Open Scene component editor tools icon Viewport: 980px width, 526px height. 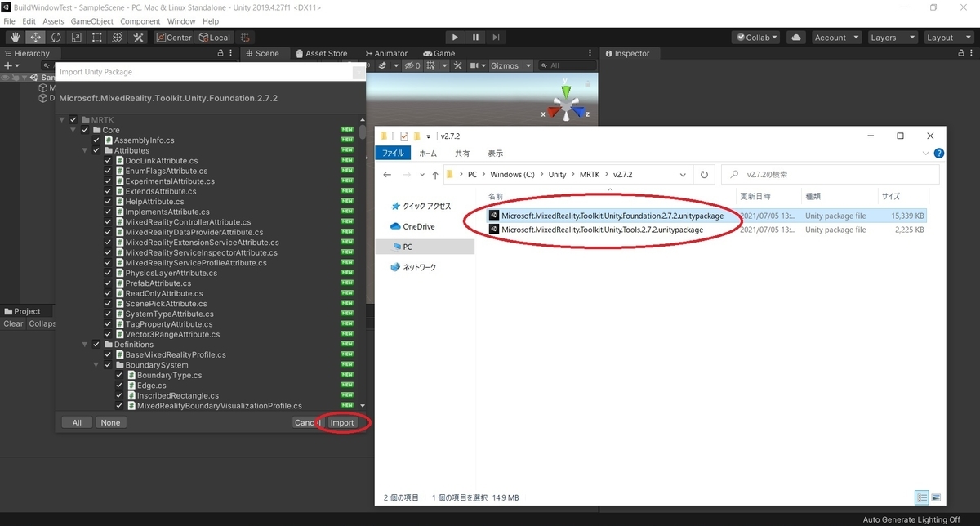(459, 65)
